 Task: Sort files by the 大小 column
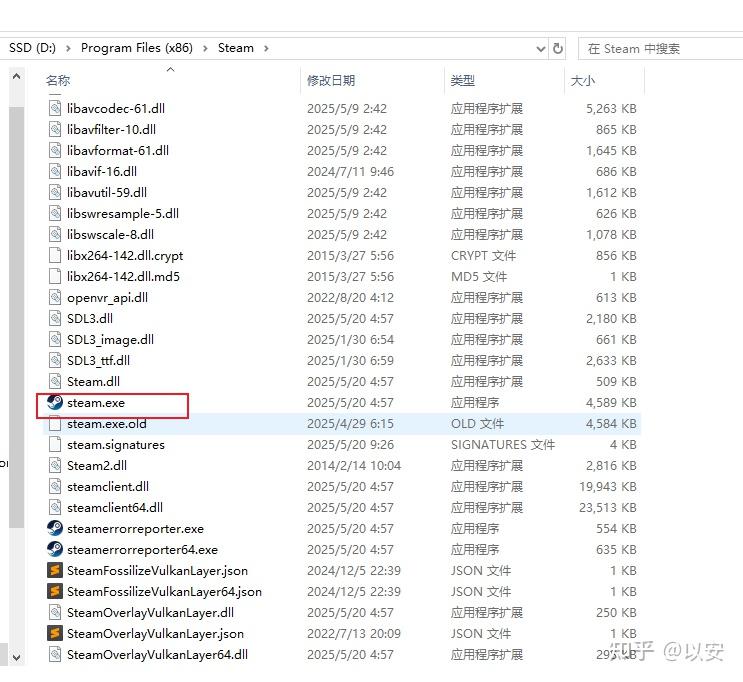coord(582,81)
